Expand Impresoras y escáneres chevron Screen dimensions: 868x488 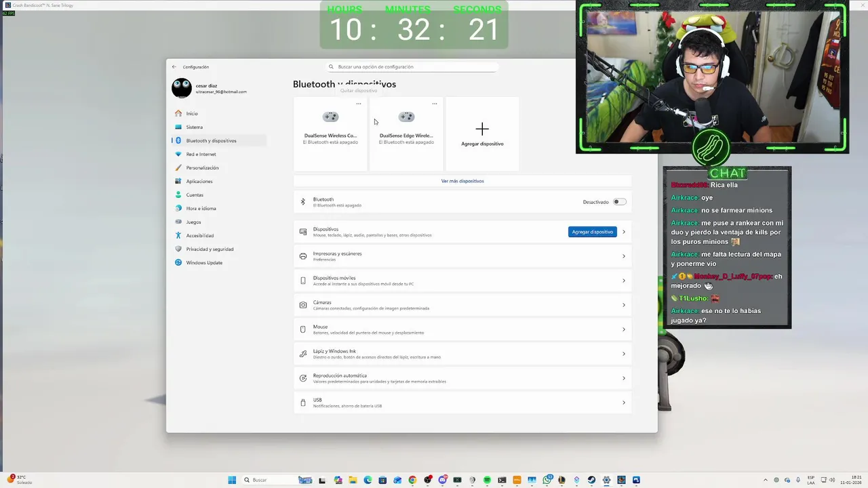[x=624, y=256]
